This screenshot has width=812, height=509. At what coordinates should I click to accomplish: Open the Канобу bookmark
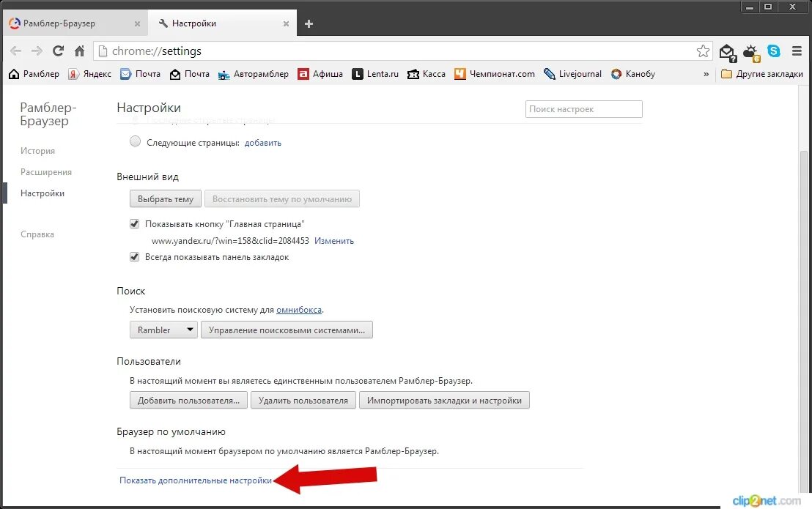pyautogui.click(x=633, y=74)
